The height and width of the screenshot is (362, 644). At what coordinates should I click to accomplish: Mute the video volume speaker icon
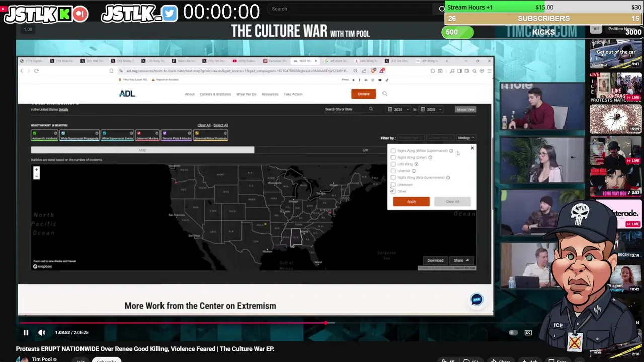tap(42, 332)
